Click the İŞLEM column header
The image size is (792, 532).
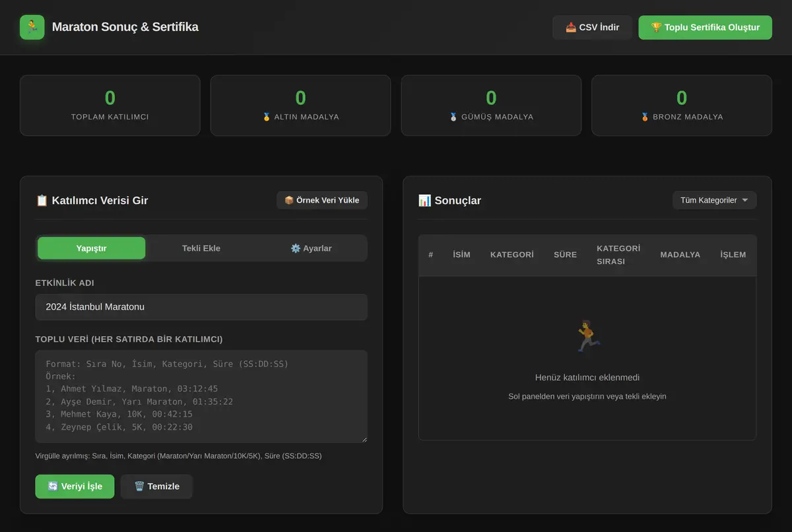pos(733,255)
